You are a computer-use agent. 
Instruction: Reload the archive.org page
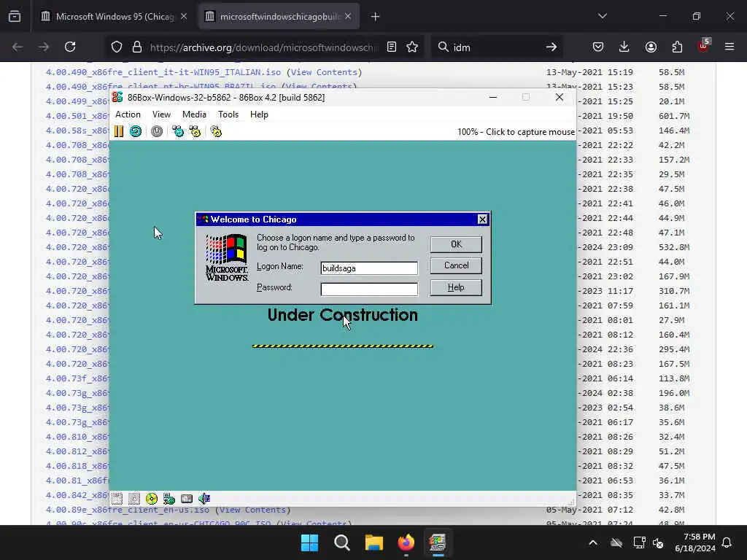tap(70, 47)
